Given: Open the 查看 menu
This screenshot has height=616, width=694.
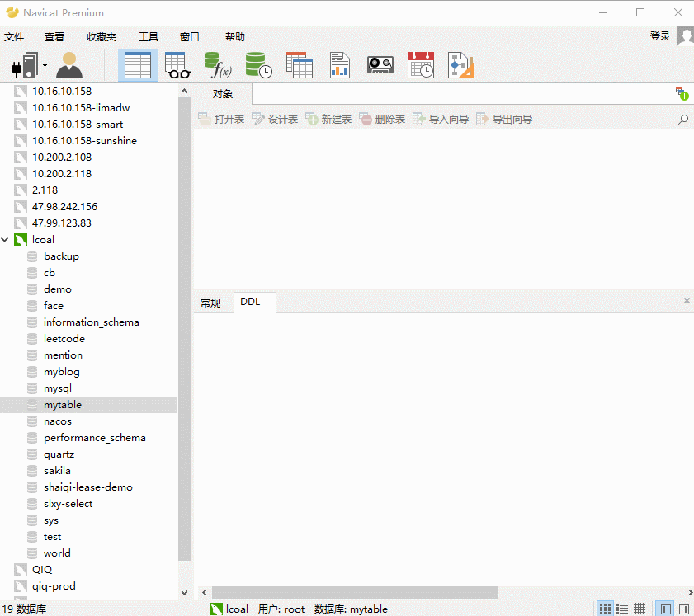Looking at the screenshot, I should point(54,37).
